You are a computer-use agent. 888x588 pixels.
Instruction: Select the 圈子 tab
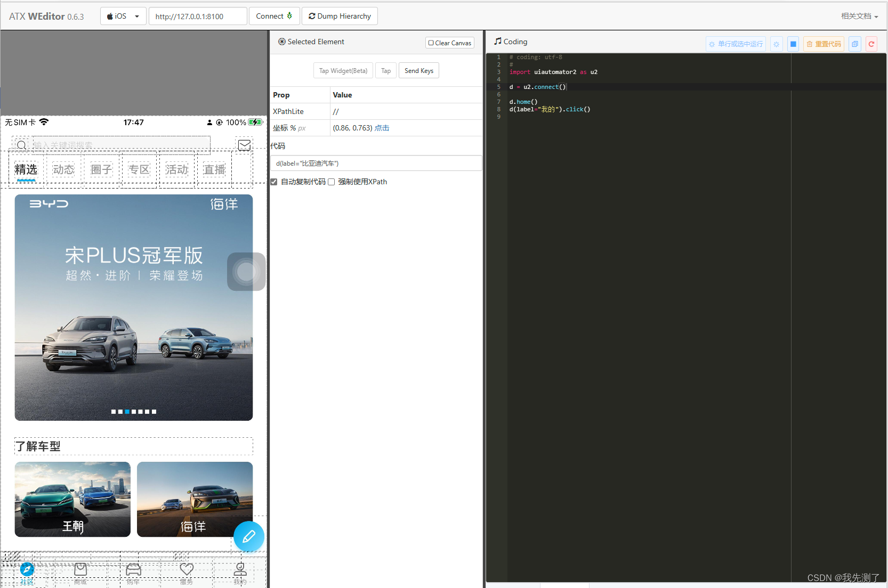coord(101,169)
